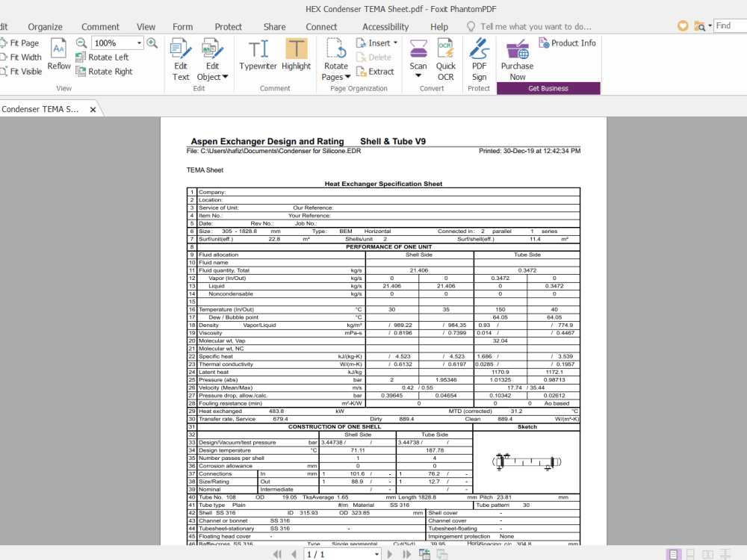Click the exchanger sketch drawing
747x560 pixels.
pyautogui.click(x=527, y=461)
